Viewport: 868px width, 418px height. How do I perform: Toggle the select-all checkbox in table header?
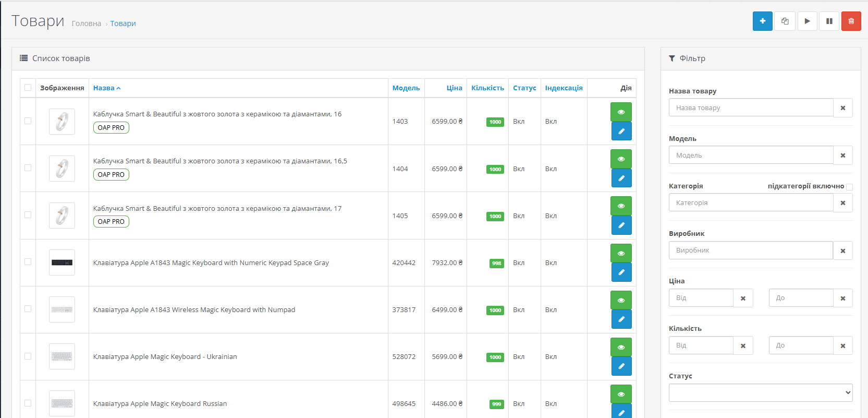tap(28, 88)
